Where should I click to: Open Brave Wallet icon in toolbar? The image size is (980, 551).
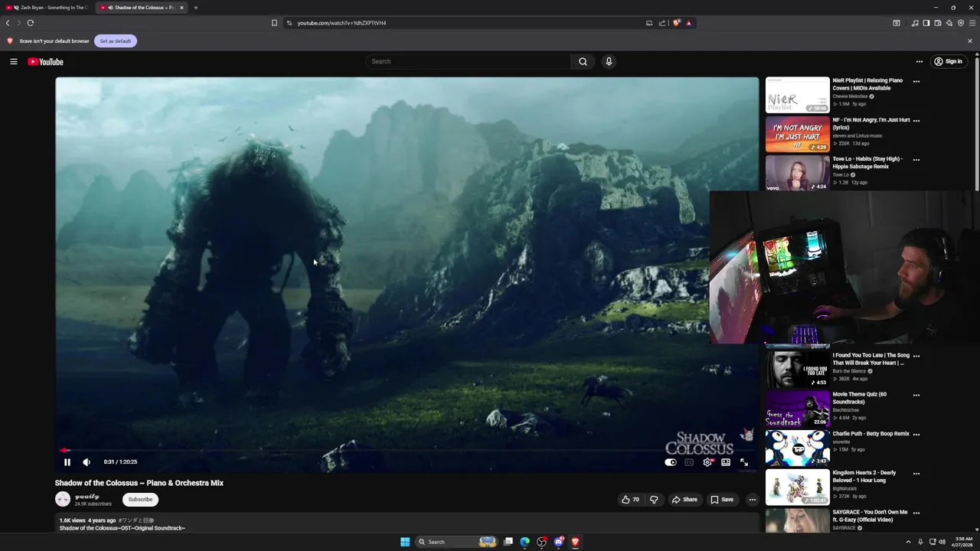938,23
